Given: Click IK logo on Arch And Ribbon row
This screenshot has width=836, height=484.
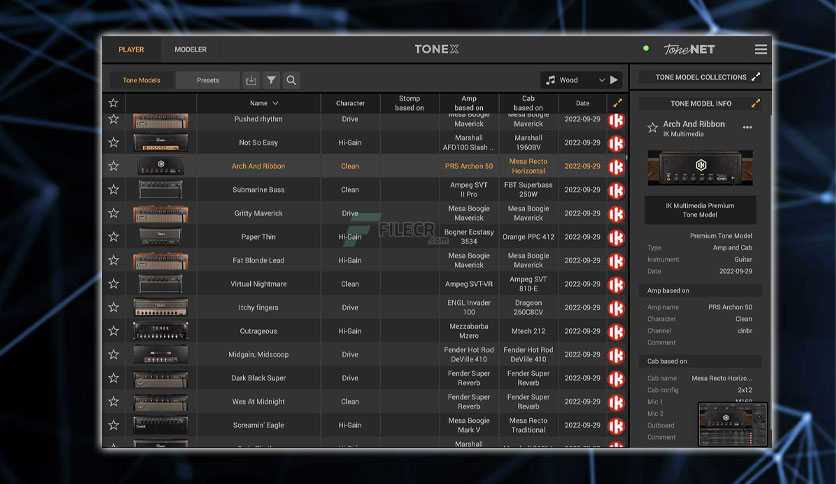Looking at the screenshot, I should [x=616, y=167].
